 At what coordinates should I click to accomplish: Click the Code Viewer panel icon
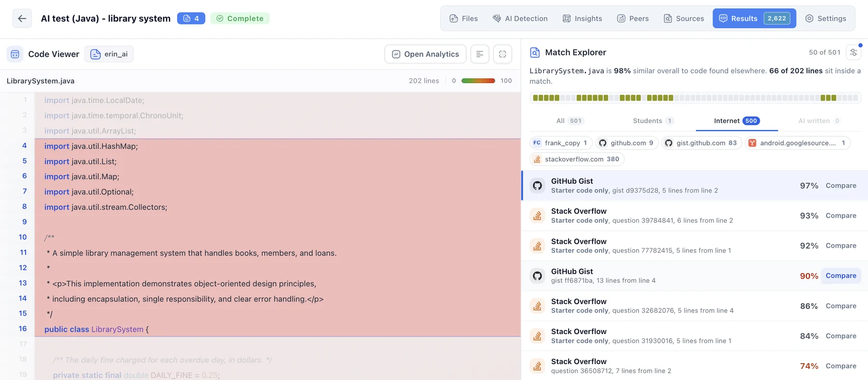tap(15, 54)
